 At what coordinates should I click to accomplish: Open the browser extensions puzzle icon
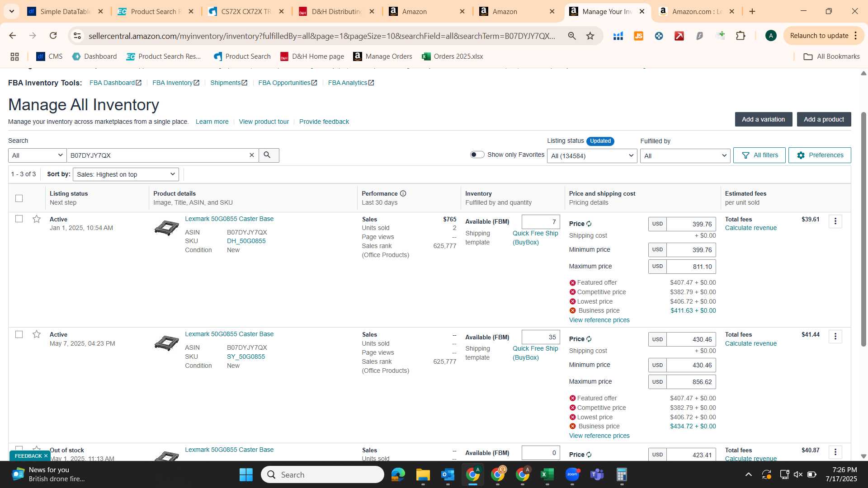tap(741, 36)
